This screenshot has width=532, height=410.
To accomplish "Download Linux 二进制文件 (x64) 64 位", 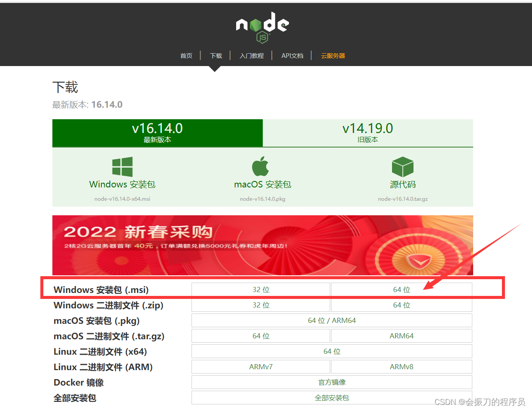I will point(332,352).
